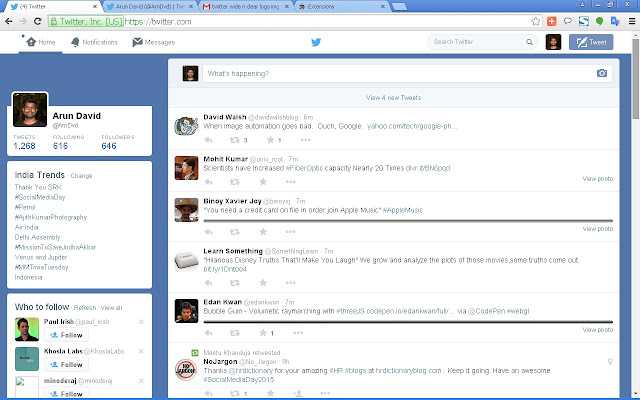
Task: Open Arun David's large profile photo
Action: (30, 109)
